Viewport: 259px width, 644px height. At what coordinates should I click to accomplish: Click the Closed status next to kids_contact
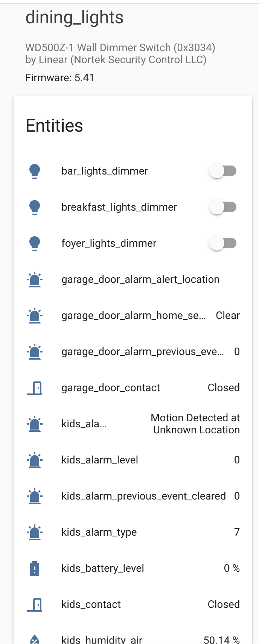coord(224,604)
